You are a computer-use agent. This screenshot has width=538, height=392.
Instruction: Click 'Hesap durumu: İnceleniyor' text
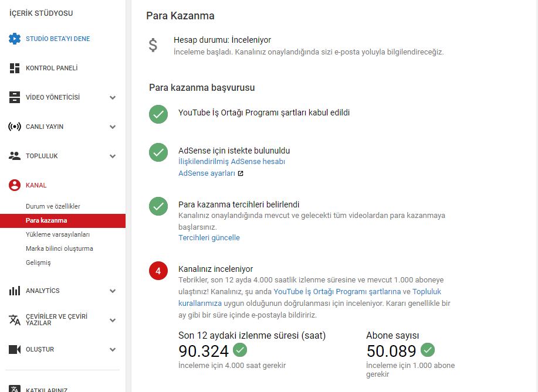[x=222, y=40]
